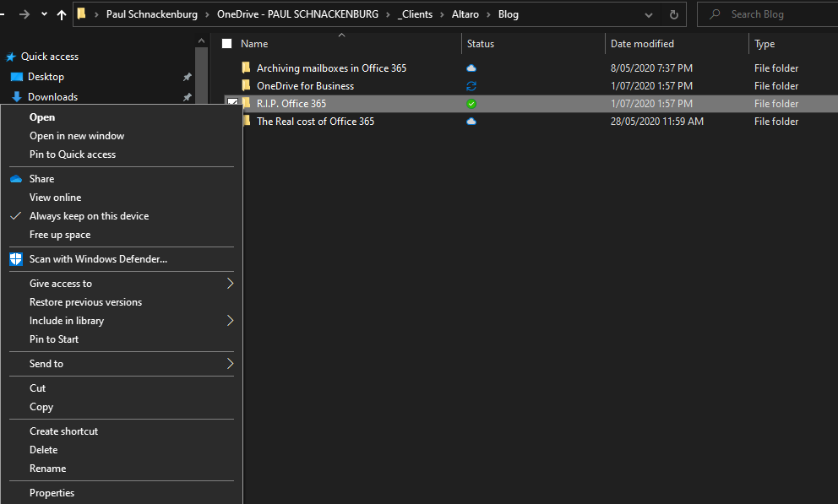Focus the Search Blog field

pyautogui.click(x=767, y=14)
